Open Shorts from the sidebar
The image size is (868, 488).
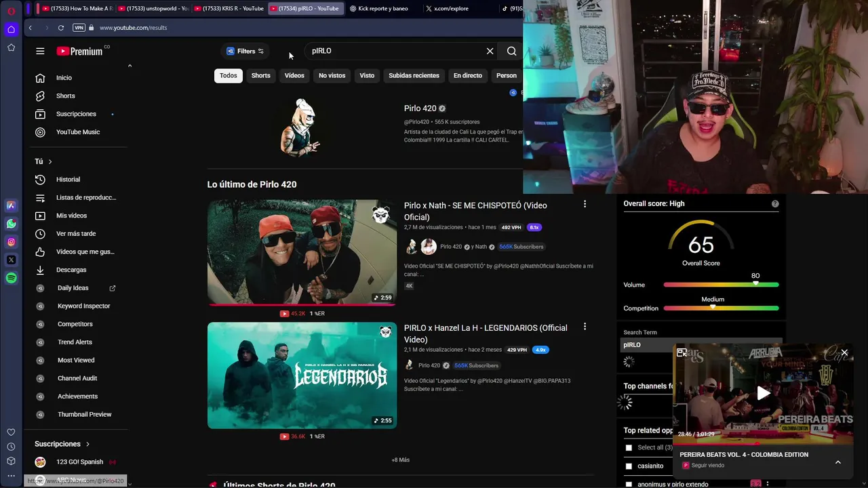pyautogui.click(x=65, y=96)
